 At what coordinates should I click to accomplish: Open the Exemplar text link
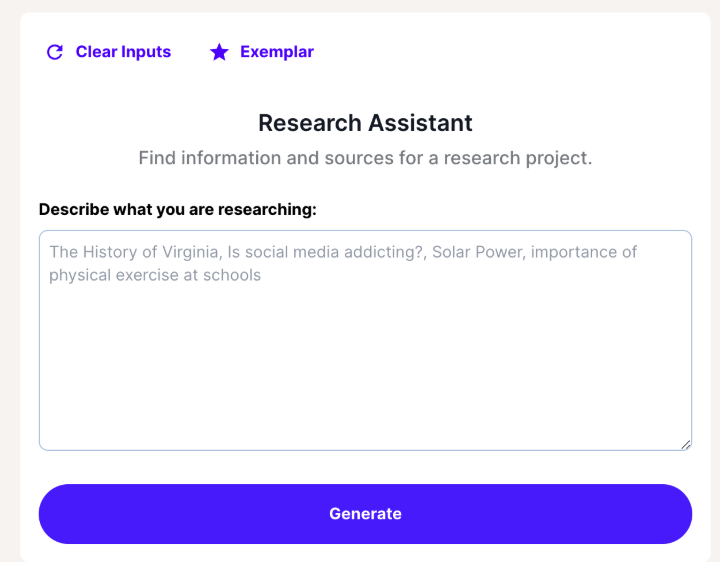coord(277,52)
